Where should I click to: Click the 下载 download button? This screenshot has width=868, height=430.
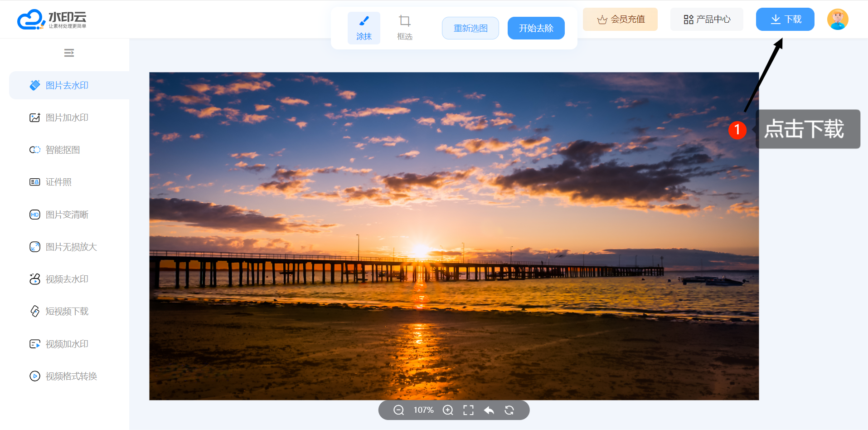click(x=785, y=20)
